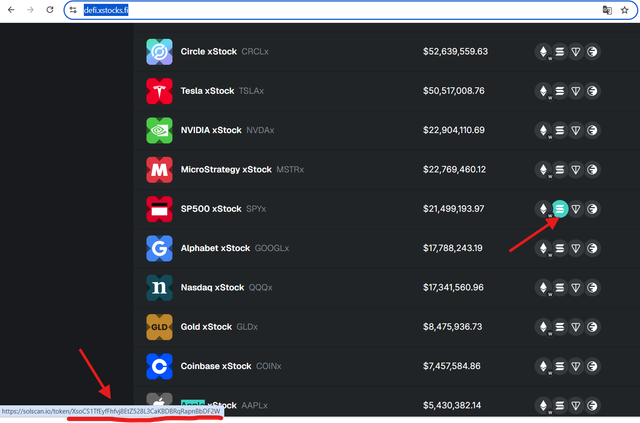Open the TON chain icon for SP500 xStock
Image resolution: width=640 pixels, height=423 pixels.
[x=576, y=209]
